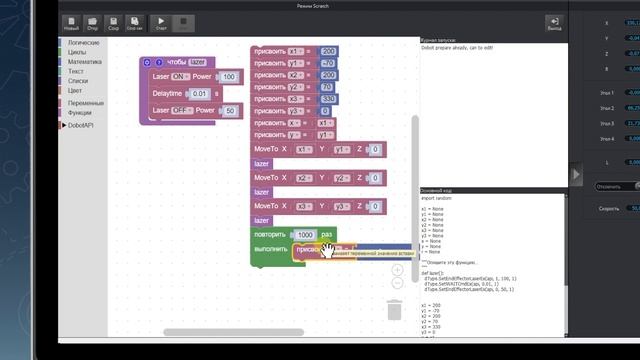Open the Текст blocks category
The width and height of the screenshot is (640, 360).
point(76,71)
